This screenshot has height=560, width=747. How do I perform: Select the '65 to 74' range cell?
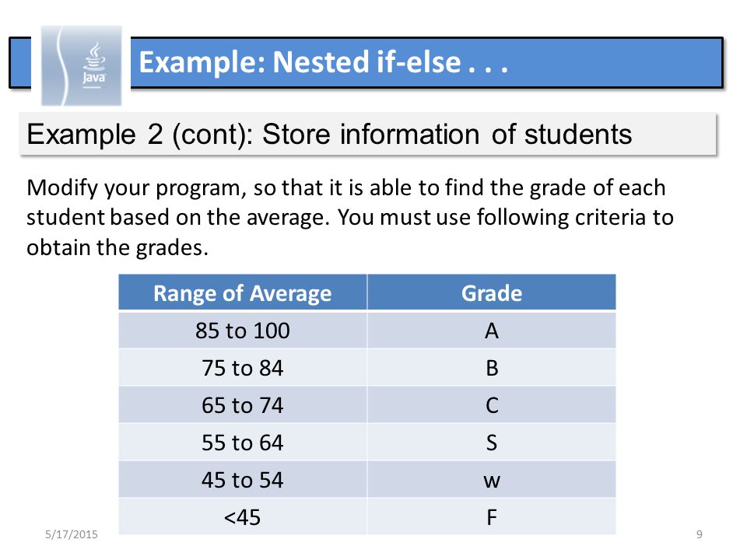coord(243,404)
